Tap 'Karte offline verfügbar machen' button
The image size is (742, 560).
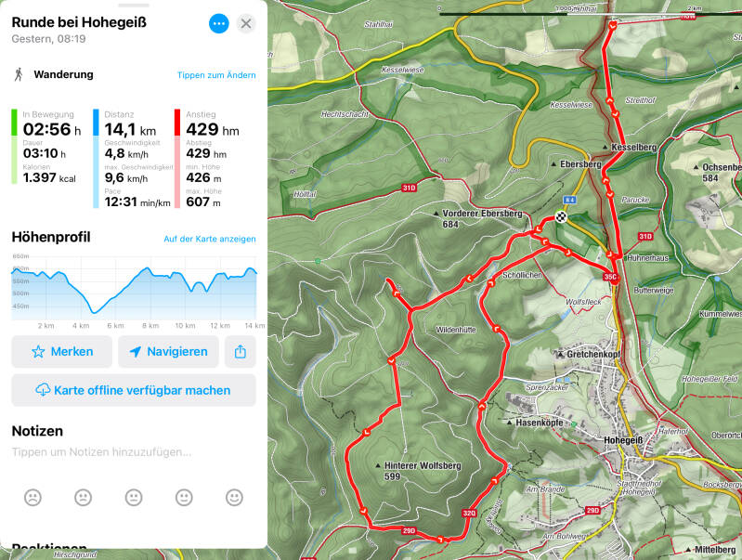coord(133,390)
